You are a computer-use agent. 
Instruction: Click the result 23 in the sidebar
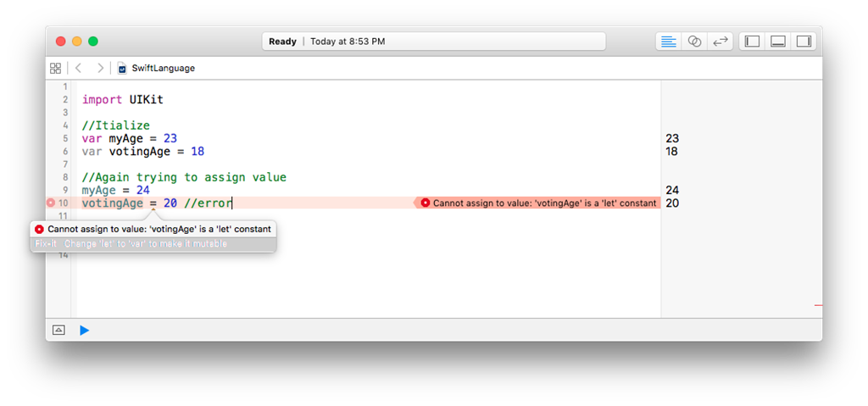point(672,138)
